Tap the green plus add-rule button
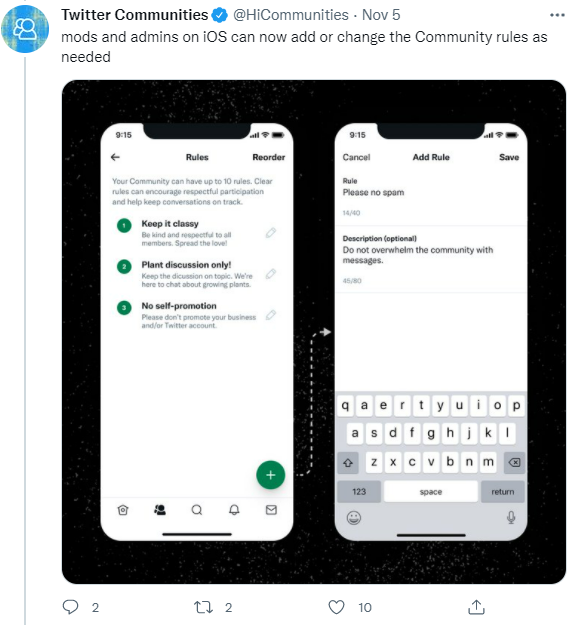The width and height of the screenshot is (567, 625). point(270,475)
